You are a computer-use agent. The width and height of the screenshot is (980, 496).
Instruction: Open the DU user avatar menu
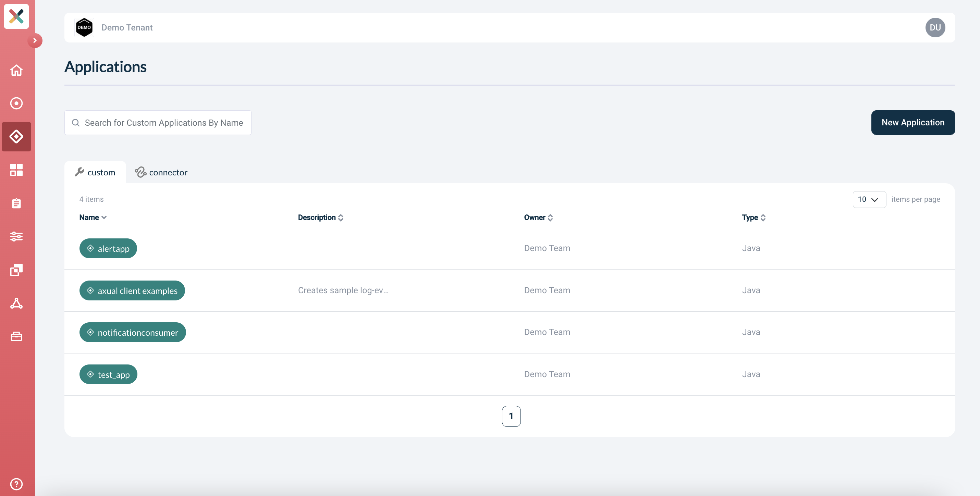click(935, 27)
